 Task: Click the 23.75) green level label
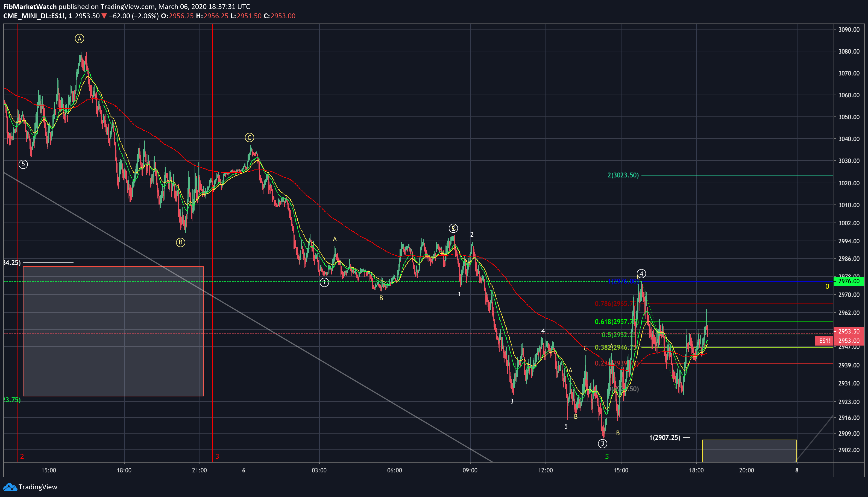coord(12,400)
